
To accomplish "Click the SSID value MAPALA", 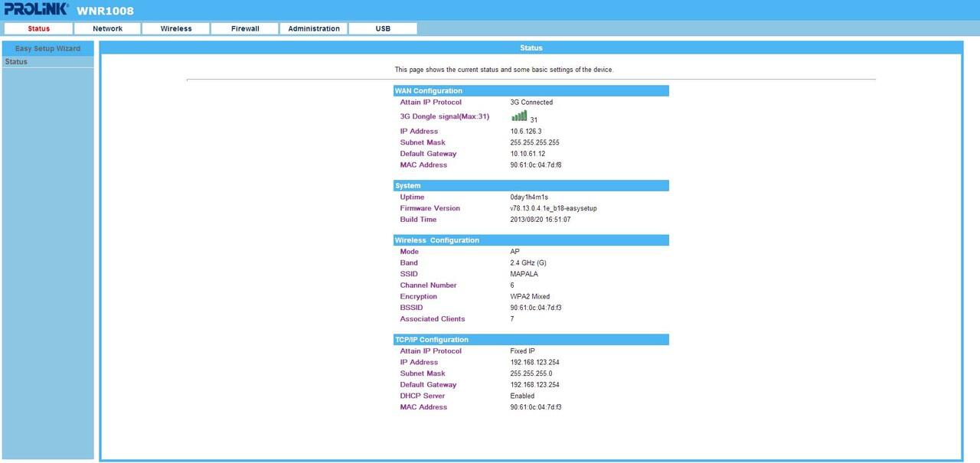I will pyautogui.click(x=524, y=274).
